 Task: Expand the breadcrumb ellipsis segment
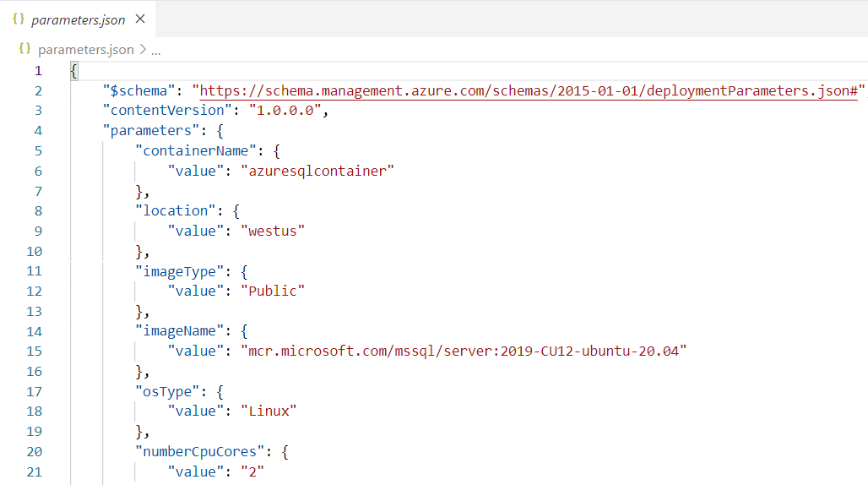[155, 50]
